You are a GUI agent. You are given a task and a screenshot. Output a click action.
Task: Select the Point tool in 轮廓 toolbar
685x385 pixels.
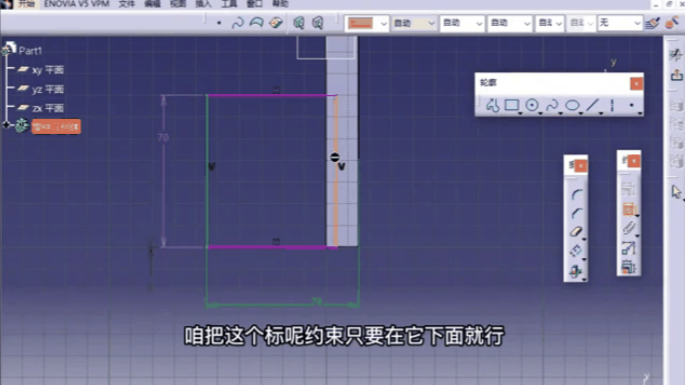click(631, 105)
